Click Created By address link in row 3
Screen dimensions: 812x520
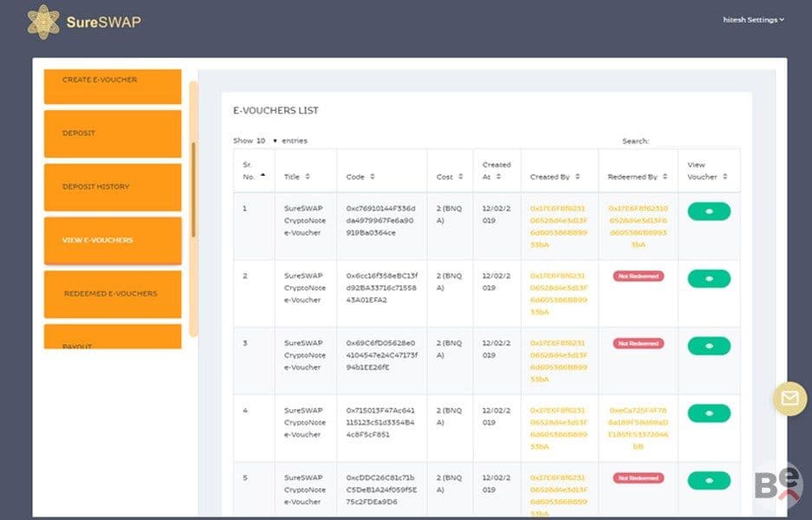(559, 361)
